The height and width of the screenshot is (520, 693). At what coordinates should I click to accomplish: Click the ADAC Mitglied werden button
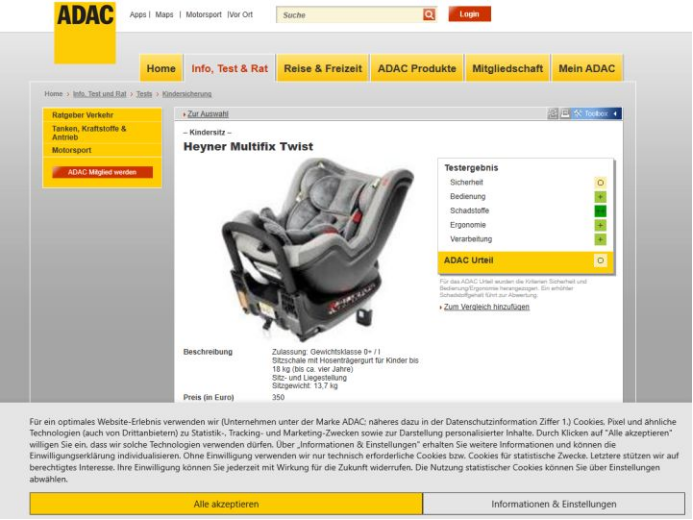tap(102, 172)
